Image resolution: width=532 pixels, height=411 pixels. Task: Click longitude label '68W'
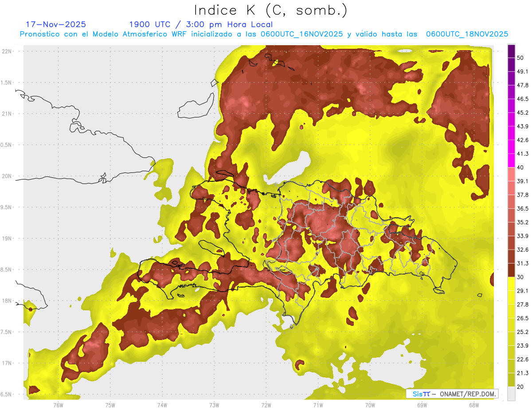click(x=474, y=405)
